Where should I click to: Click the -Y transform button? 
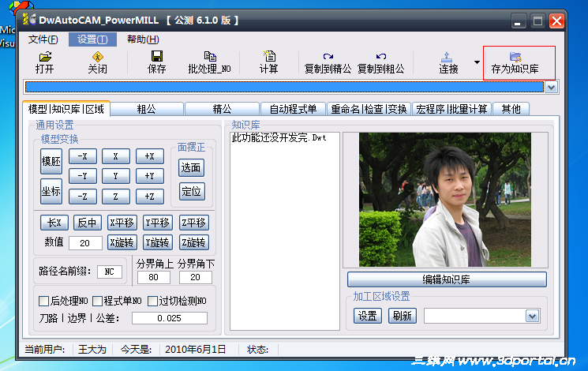[x=83, y=176]
